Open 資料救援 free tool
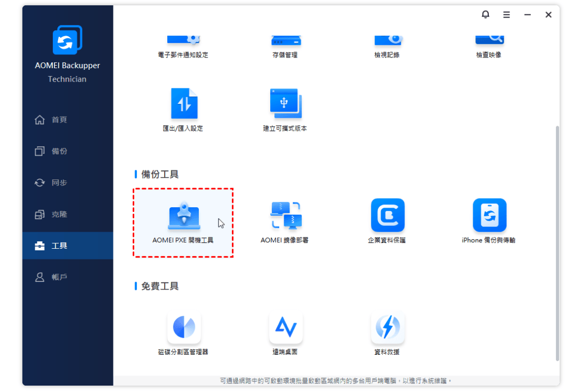The width and height of the screenshot is (582, 392). tap(387, 328)
